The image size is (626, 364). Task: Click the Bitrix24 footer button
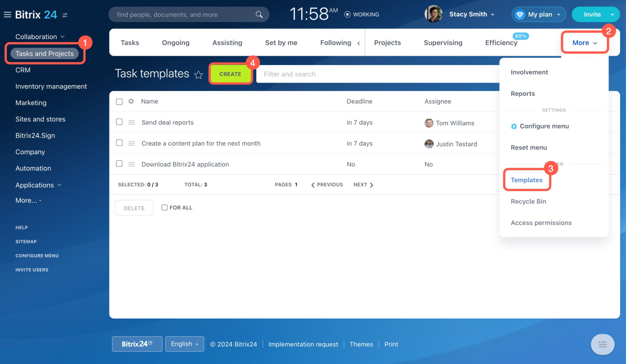click(x=137, y=344)
